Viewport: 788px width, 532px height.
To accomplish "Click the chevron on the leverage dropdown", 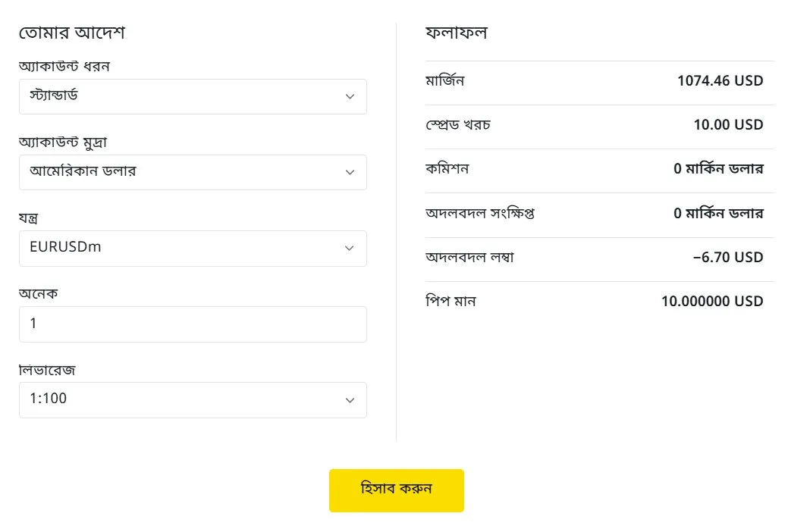I will pos(350,399).
